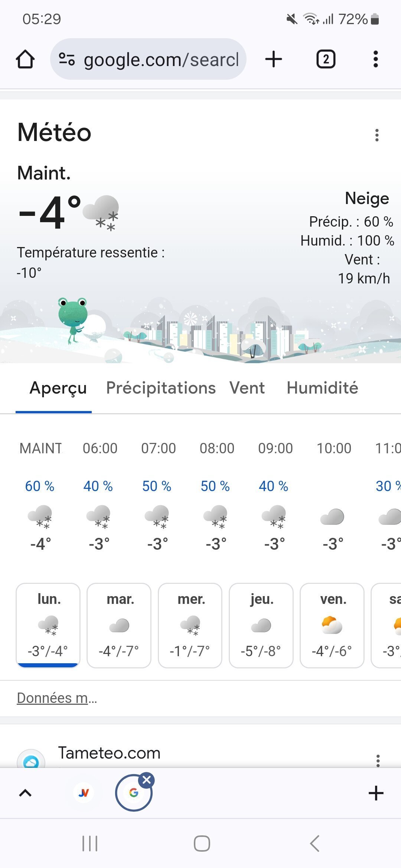Image resolution: width=401 pixels, height=868 pixels.
Task: Switch to the Précipitations tab
Action: (161, 388)
